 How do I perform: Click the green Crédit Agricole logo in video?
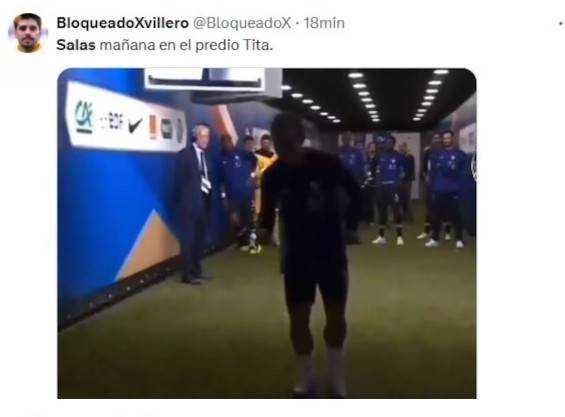click(x=84, y=116)
